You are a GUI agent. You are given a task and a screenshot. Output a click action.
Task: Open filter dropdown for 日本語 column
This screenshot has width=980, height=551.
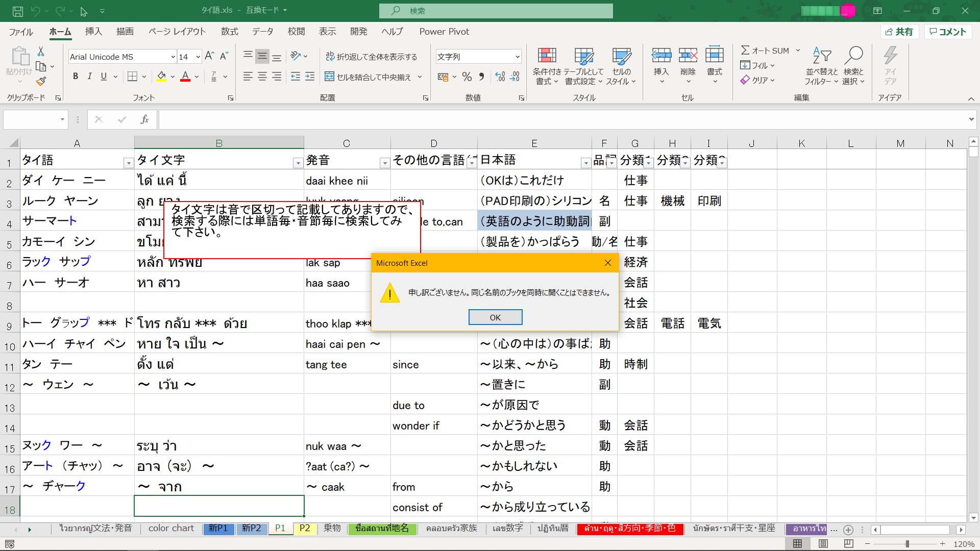coord(585,163)
